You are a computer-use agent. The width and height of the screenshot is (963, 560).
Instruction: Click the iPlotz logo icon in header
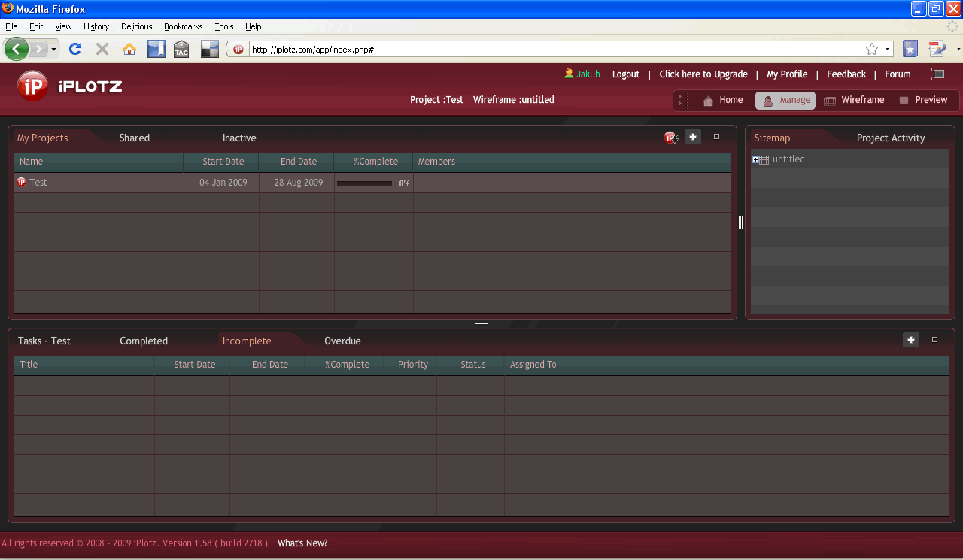click(x=32, y=86)
